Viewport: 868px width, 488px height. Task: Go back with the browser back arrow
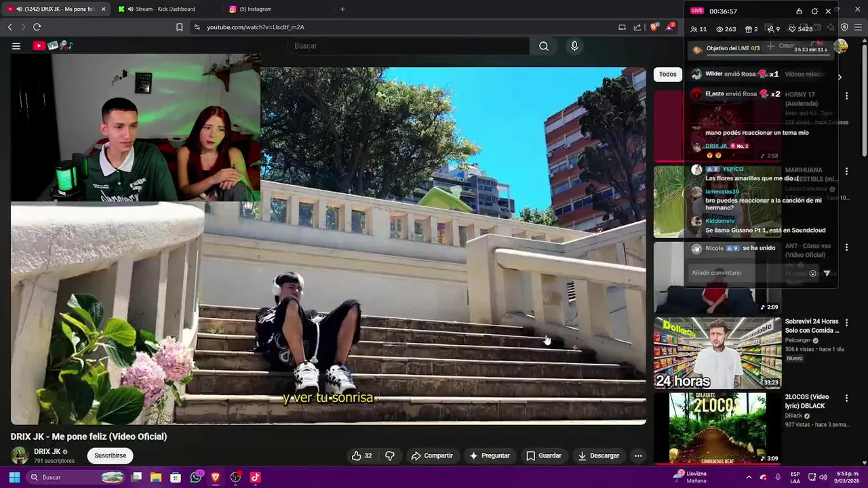pyautogui.click(x=10, y=27)
